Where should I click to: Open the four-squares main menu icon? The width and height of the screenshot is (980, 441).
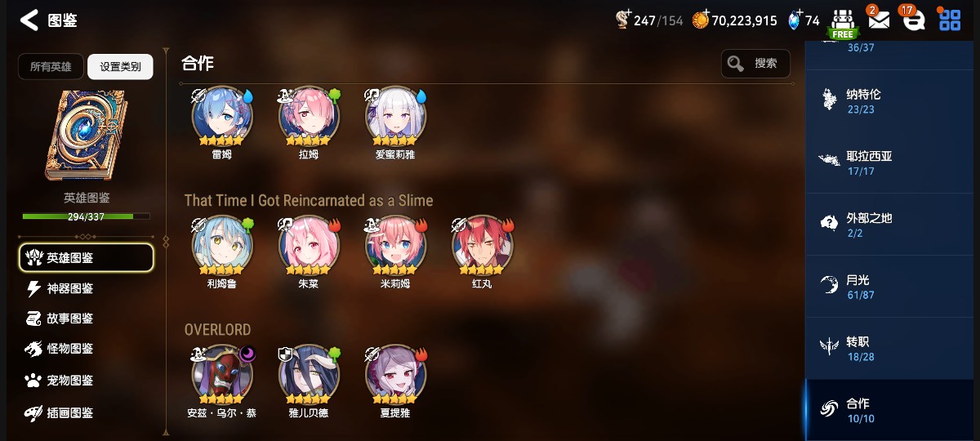pos(950,20)
